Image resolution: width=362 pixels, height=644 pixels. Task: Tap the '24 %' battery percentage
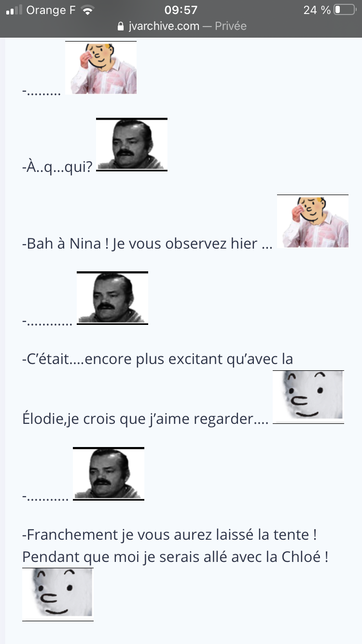click(x=317, y=10)
